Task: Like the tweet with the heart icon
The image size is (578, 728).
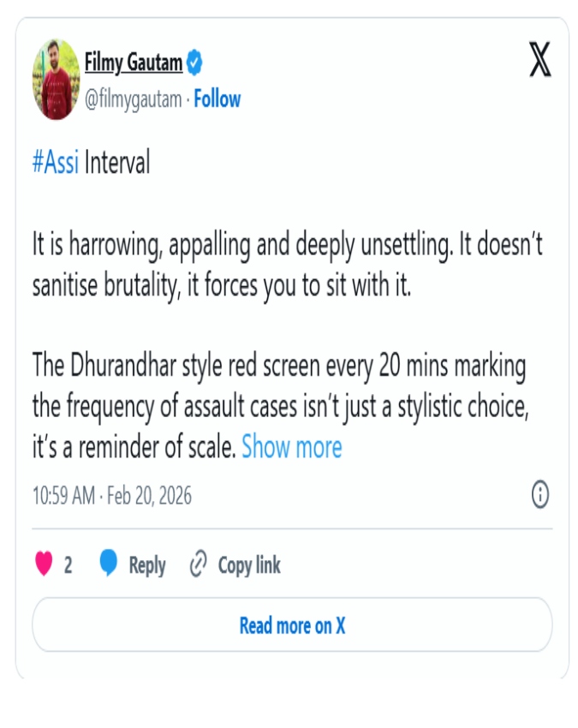Action: point(44,564)
